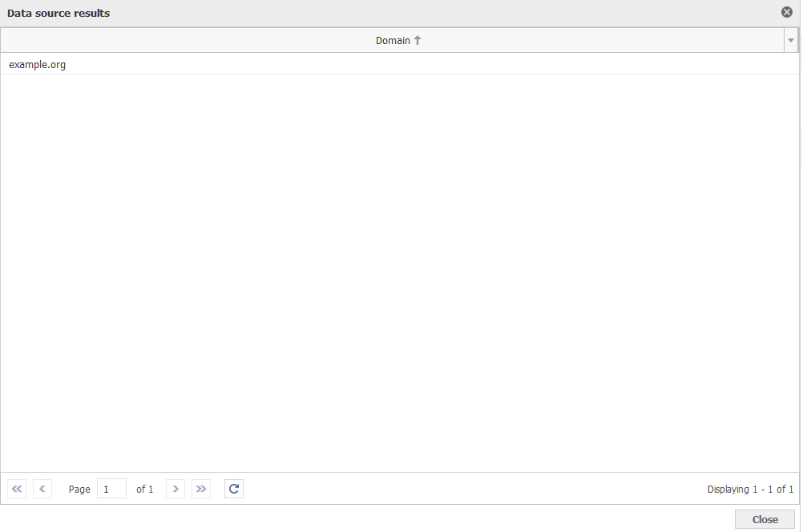
Task: Jump to the last results page
Action: click(201, 489)
